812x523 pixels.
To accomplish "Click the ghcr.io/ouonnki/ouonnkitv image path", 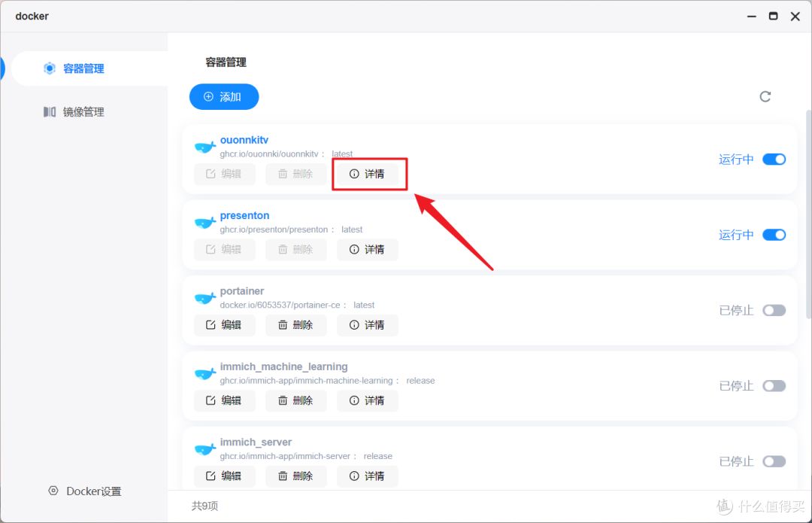I will coord(268,154).
